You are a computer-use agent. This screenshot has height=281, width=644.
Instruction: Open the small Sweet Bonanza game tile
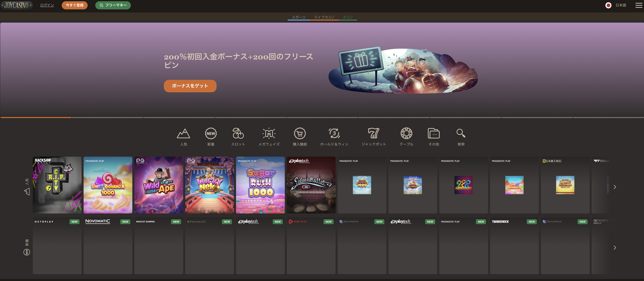(514, 185)
